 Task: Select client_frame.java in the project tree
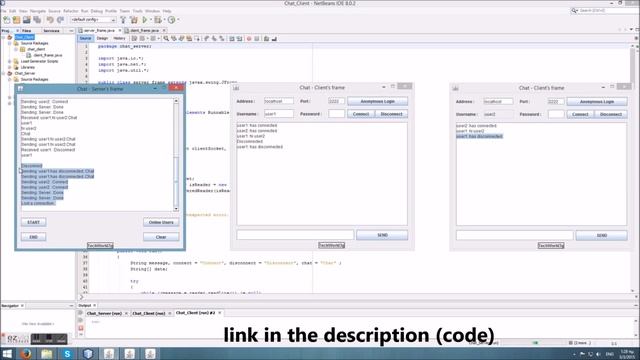tap(48, 55)
